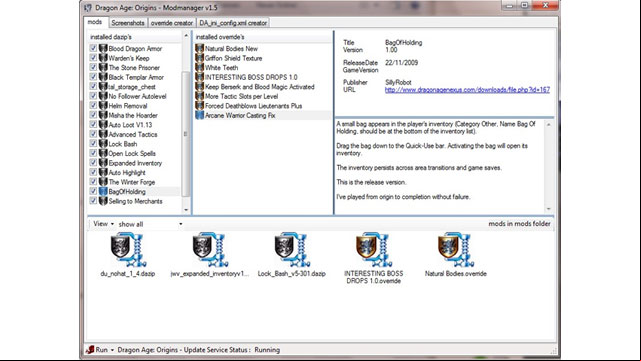This screenshot has width=641, height=361.
Task: Click INTERESTING BOSS DROPS 1.0.override icon
Action: click(x=374, y=249)
